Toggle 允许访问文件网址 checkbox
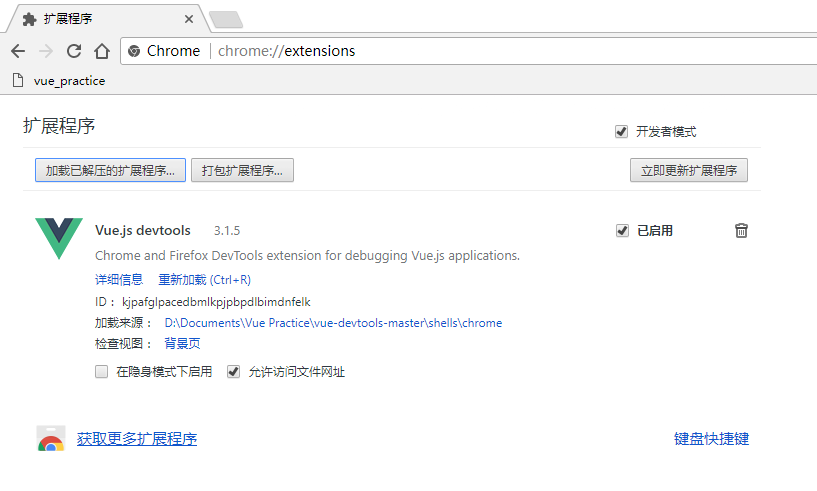The width and height of the screenshot is (817, 491). coord(233,372)
